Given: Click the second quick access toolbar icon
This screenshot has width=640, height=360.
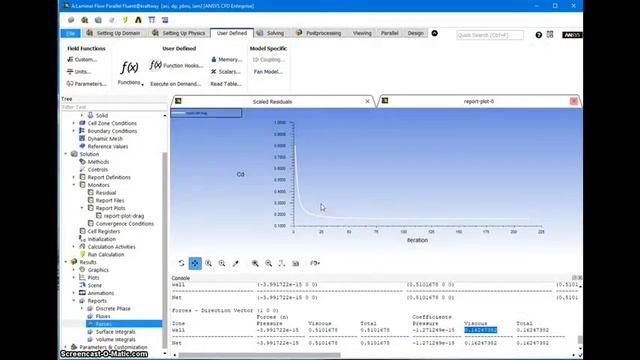Looking at the screenshot, I should (84, 20).
